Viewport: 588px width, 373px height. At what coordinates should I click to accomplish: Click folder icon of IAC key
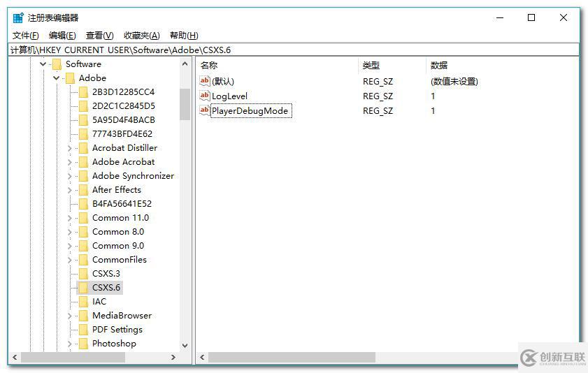coord(83,302)
